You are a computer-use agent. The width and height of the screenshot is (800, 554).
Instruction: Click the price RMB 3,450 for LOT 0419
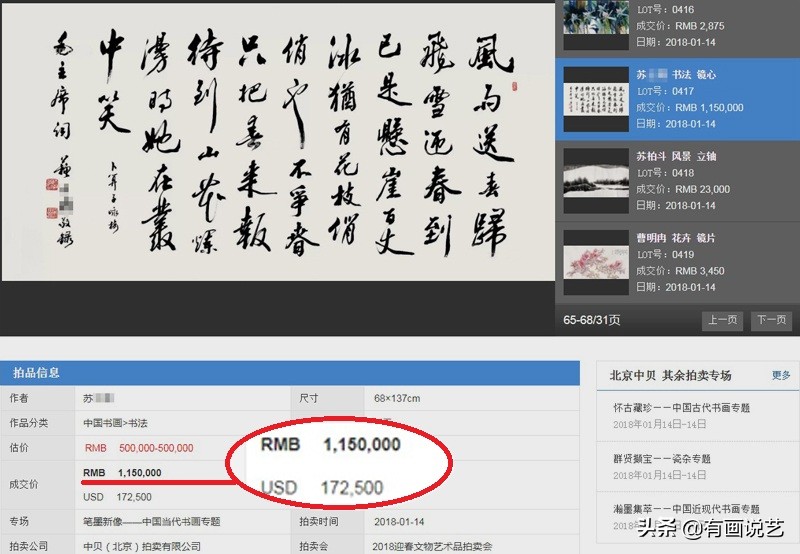point(699,271)
